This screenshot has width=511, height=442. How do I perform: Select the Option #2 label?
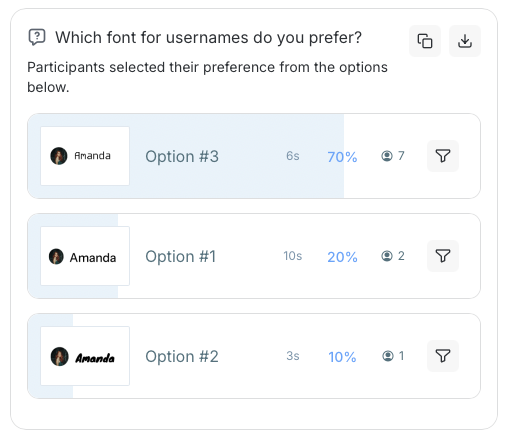tap(182, 356)
